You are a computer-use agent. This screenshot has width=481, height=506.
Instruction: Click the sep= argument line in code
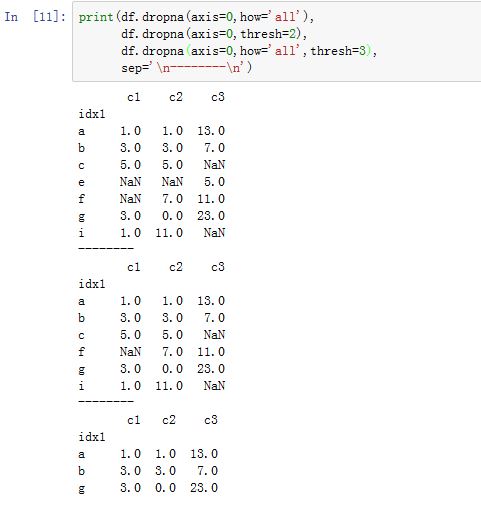[186, 68]
